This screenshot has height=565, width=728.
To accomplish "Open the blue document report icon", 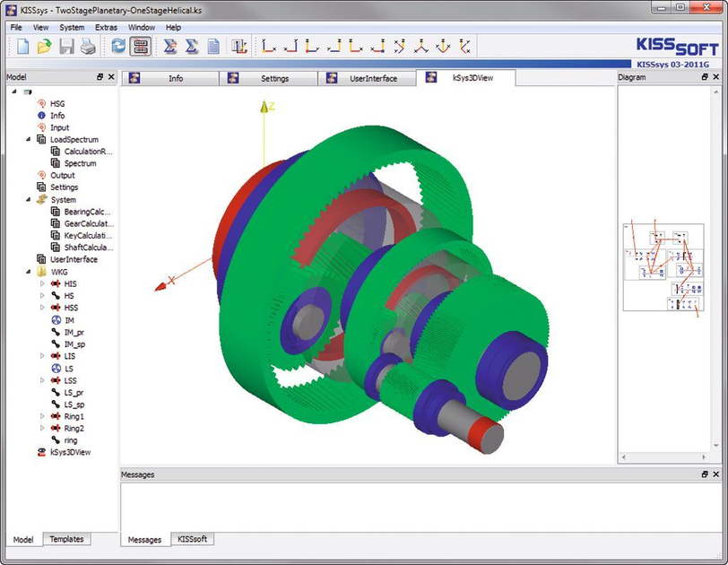I will 213,47.
